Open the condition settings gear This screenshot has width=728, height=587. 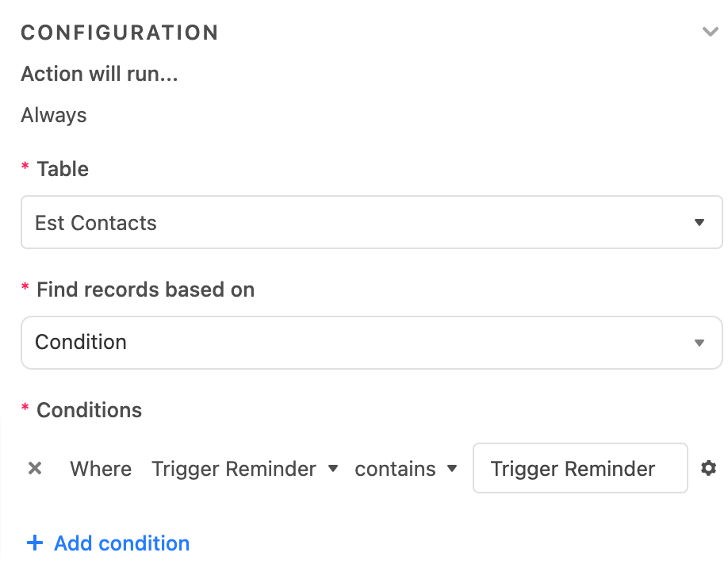(x=708, y=469)
